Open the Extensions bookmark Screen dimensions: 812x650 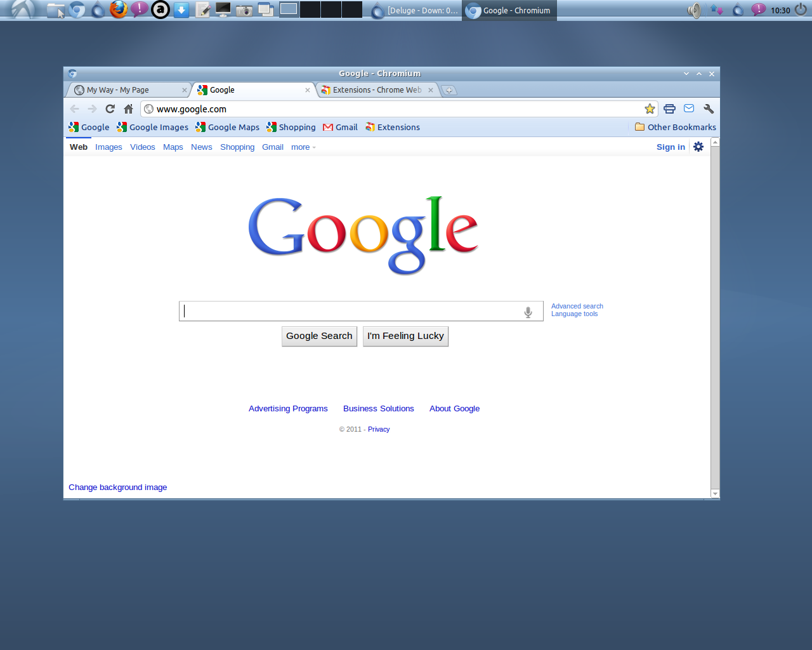pos(392,127)
